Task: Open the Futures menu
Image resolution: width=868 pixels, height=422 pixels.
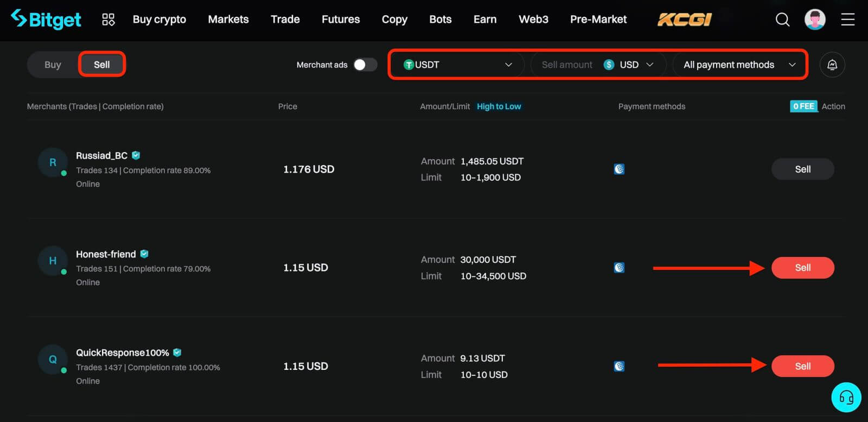Action: [340, 20]
